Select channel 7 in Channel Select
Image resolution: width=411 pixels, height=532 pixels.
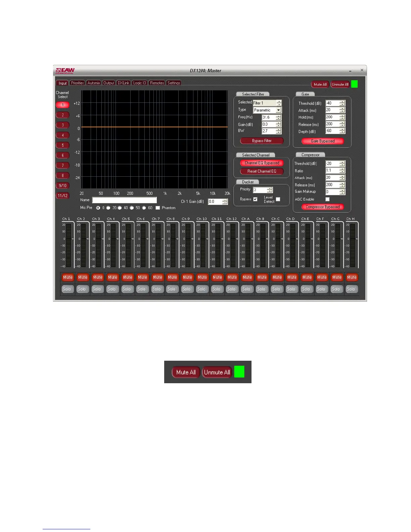coord(63,165)
